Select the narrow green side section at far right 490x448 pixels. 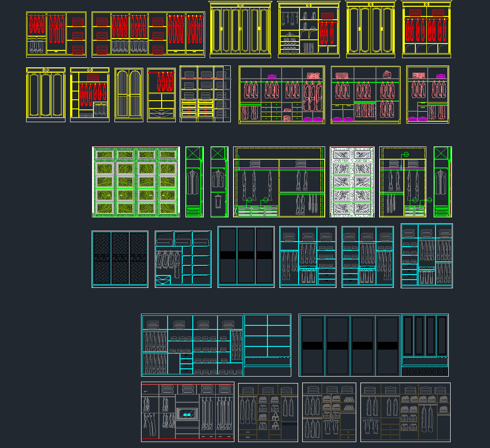tap(442, 182)
